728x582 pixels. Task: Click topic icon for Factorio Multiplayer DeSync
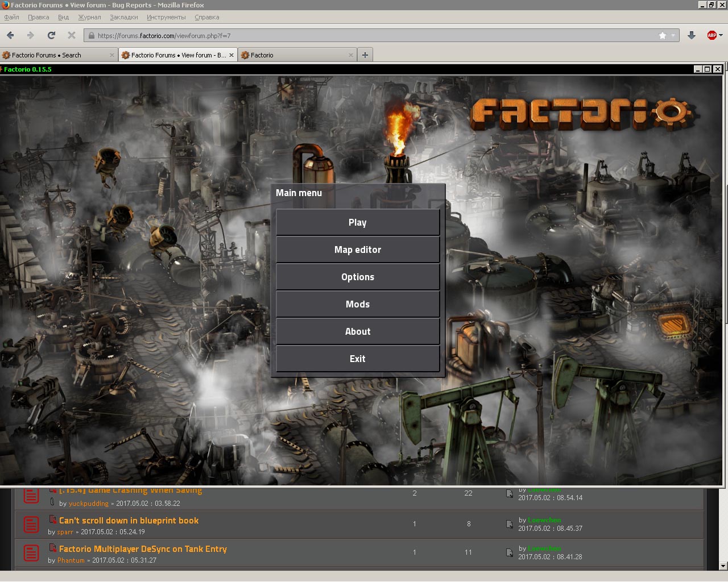31,552
